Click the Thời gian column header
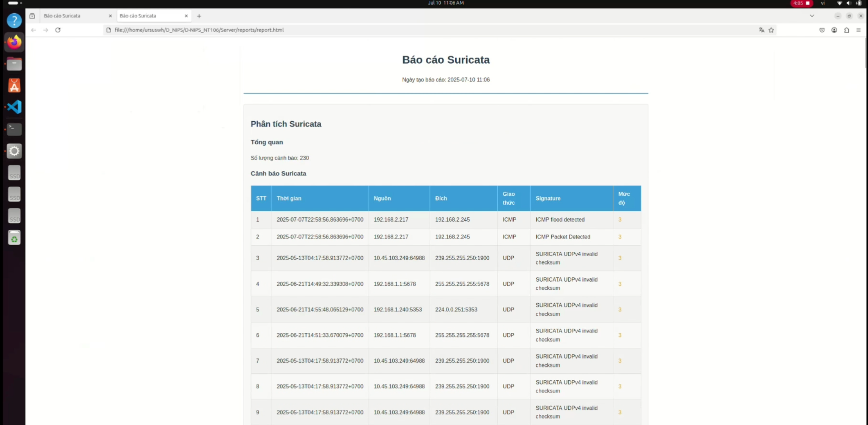 pos(320,198)
